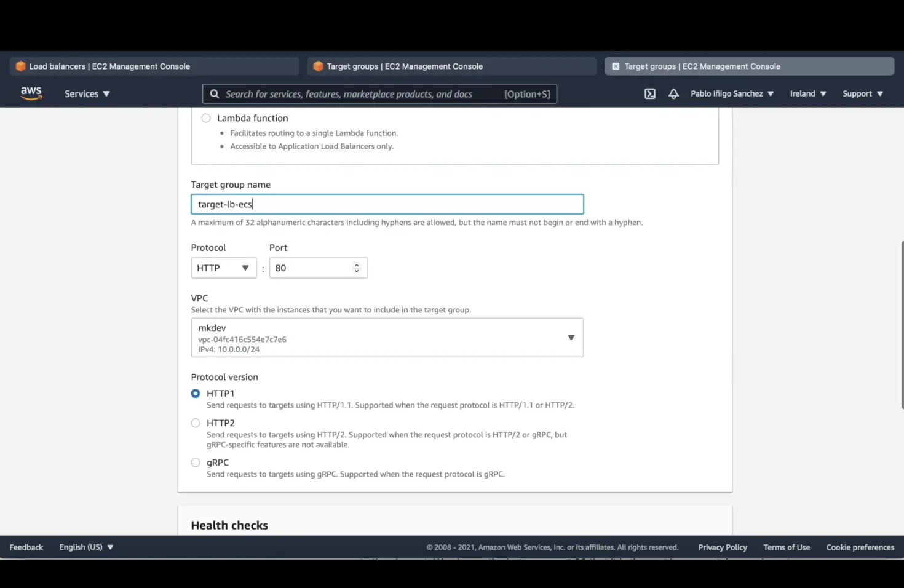Image resolution: width=904 pixels, height=588 pixels.
Task: Click the [Option+S] shortcut hint
Action: pyautogui.click(x=527, y=94)
